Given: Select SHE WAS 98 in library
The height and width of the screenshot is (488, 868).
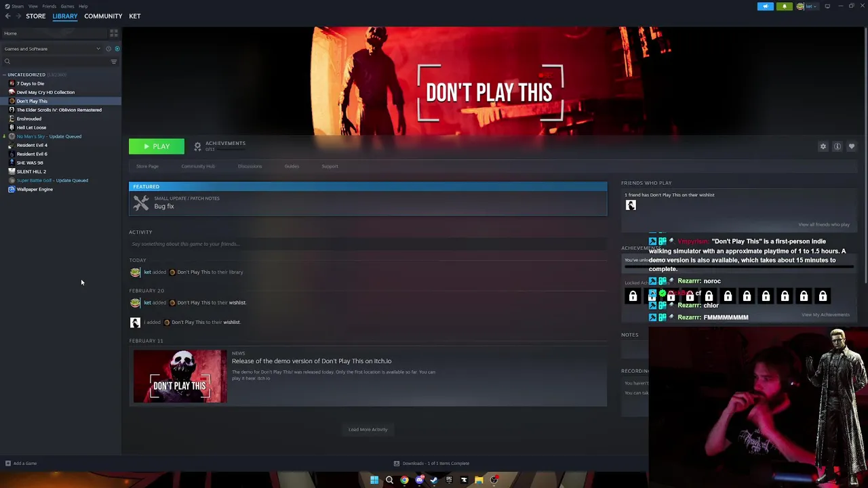Looking at the screenshot, I should pos(29,163).
